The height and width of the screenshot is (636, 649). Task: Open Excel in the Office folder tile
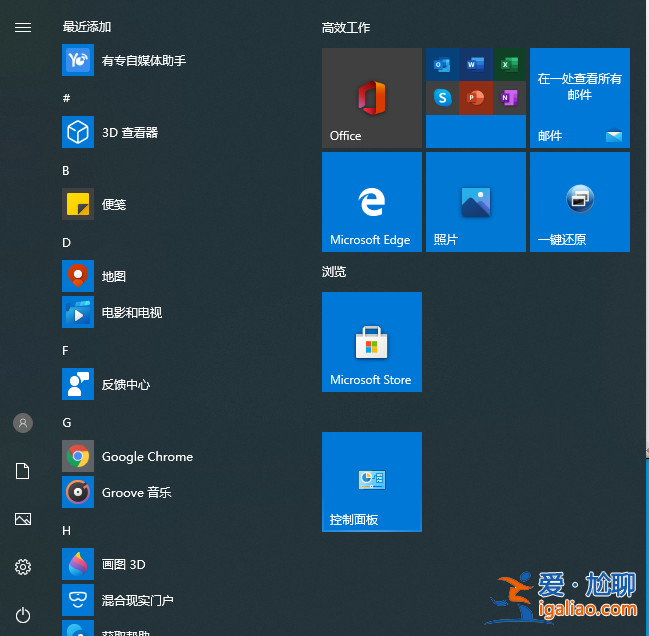pyautogui.click(x=509, y=65)
